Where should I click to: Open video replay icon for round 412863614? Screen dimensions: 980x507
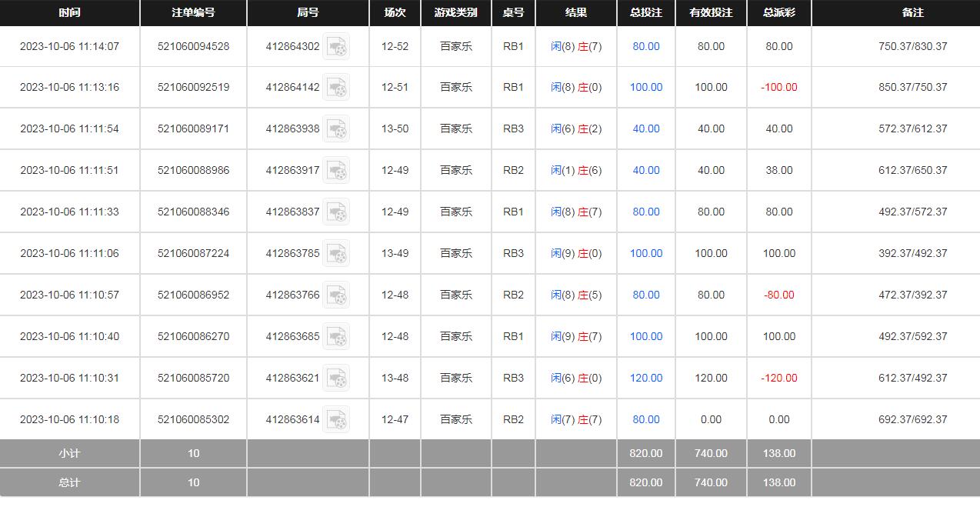[x=336, y=419]
